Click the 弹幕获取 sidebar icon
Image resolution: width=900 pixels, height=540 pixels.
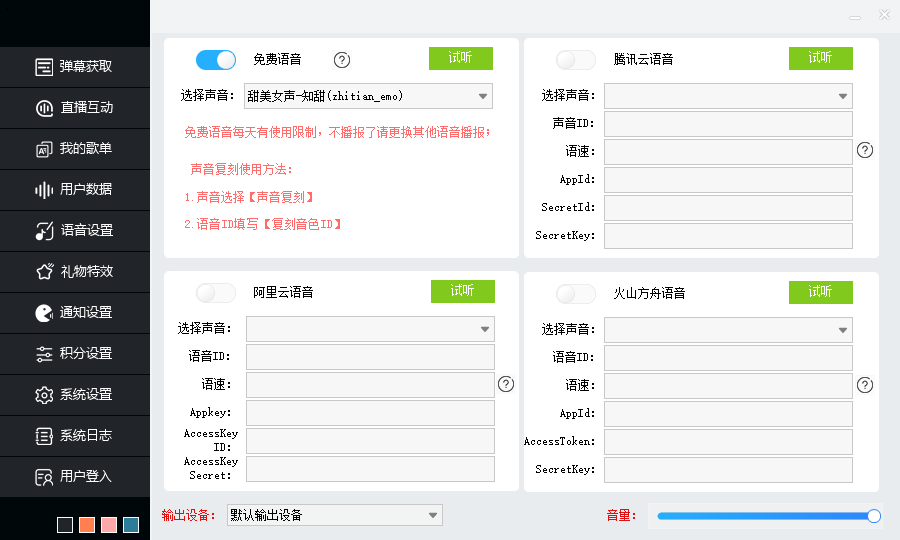tap(44, 67)
